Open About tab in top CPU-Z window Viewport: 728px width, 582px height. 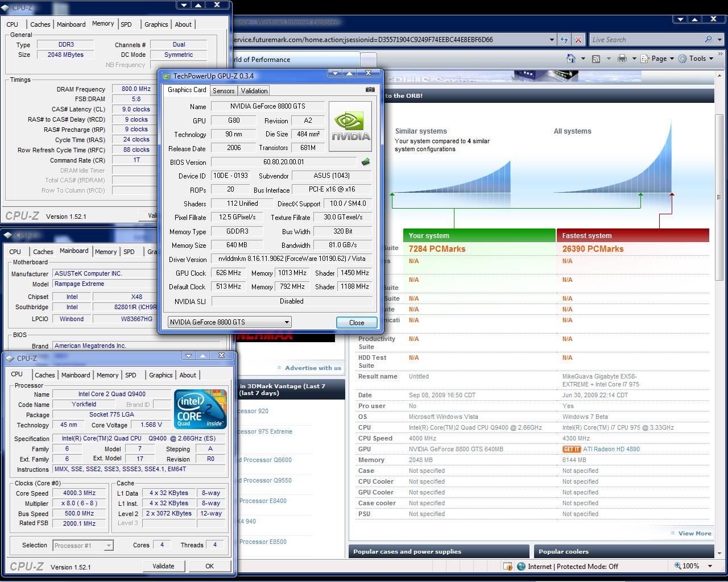[183, 24]
